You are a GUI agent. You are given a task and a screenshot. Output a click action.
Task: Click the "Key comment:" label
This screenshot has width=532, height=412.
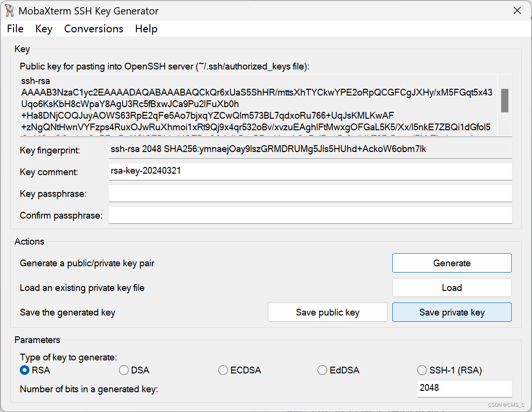click(x=49, y=172)
